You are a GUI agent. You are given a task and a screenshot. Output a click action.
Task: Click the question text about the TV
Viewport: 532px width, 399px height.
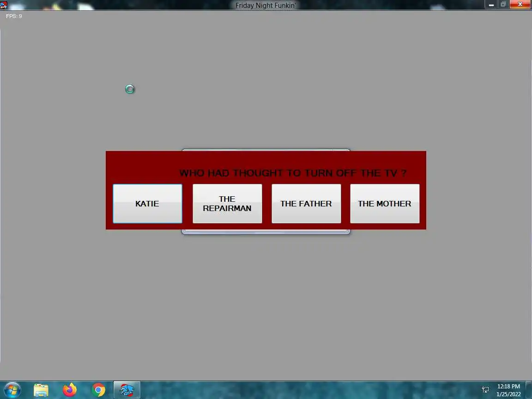point(293,173)
